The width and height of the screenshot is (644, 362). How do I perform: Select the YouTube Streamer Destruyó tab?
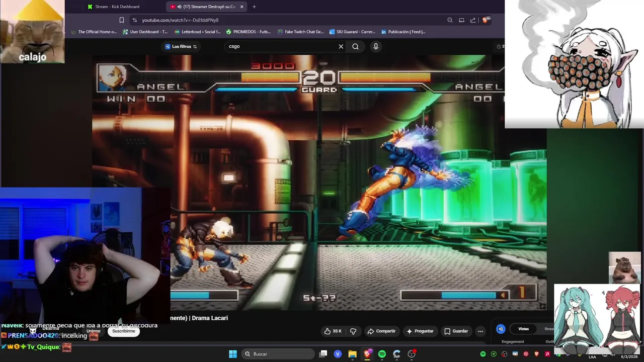click(x=206, y=7)
